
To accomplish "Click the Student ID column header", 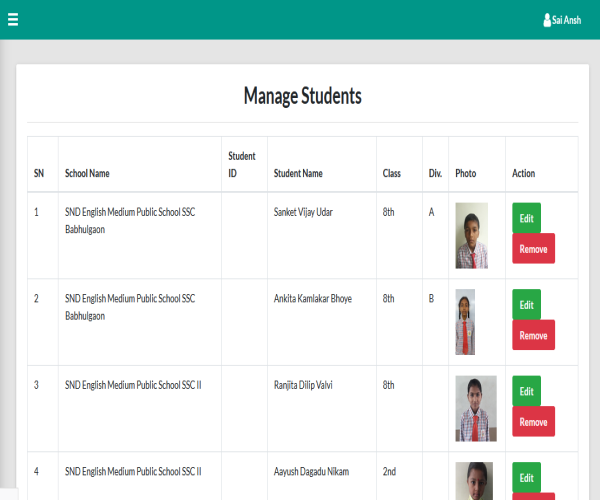I will (241, 164).
